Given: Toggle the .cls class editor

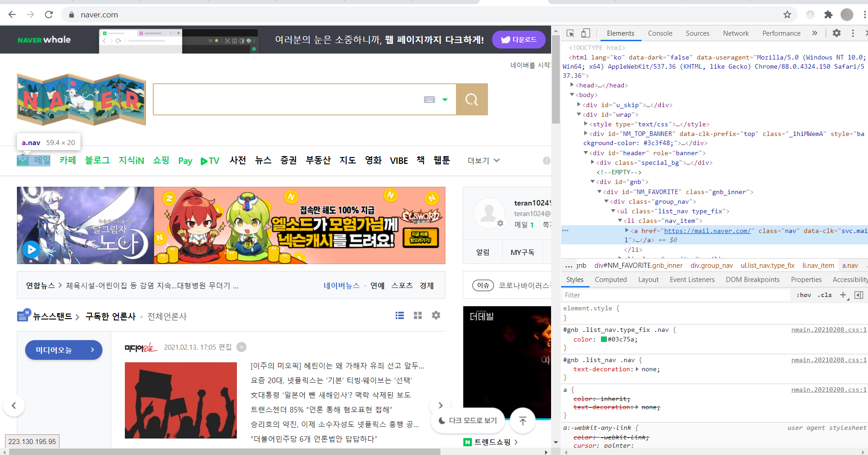Looking at the screenshot, I should pos(825,295).
